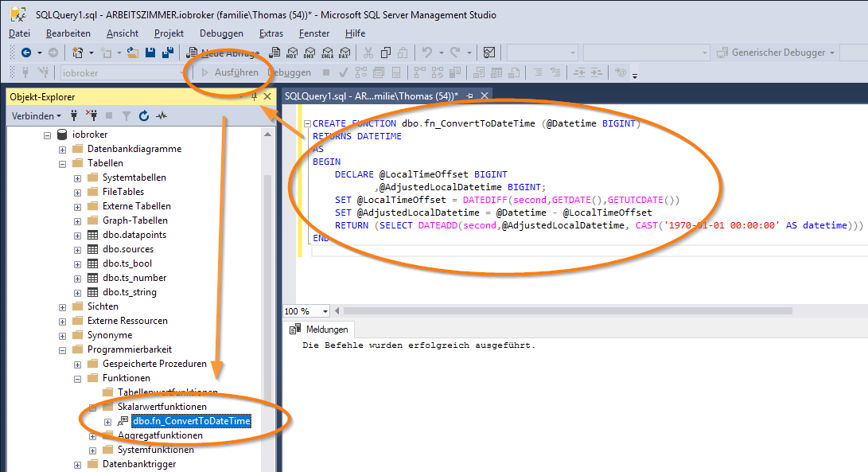The width and height of the screenshot is (868, 472).
Task: Open an MDX query via the MDX icon
Action: (292, 53)
